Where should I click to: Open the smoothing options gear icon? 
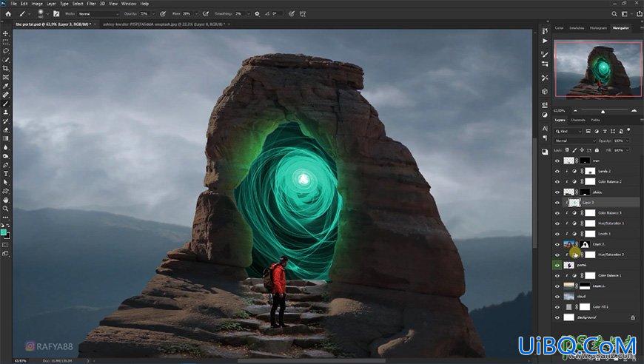click(257, 13)
